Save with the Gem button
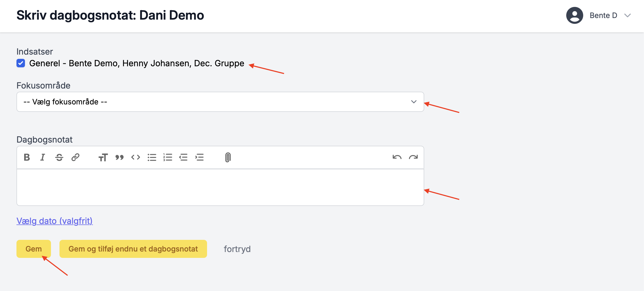Screen dimensions: 644x291 [34, 249]
